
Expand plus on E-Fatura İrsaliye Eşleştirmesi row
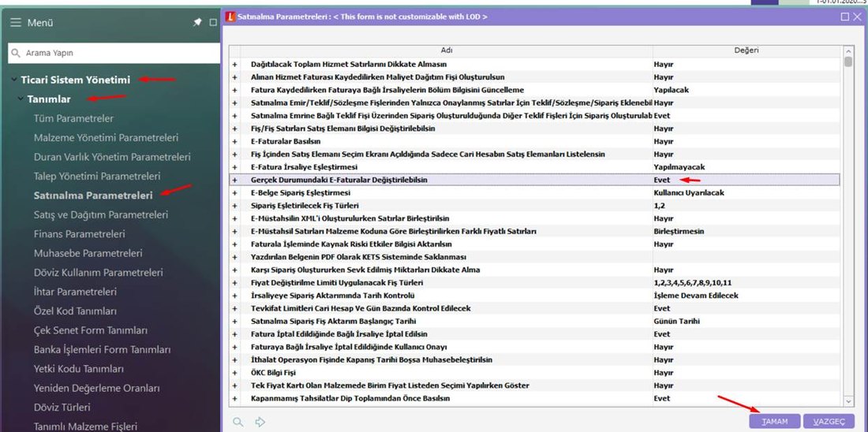234,167
